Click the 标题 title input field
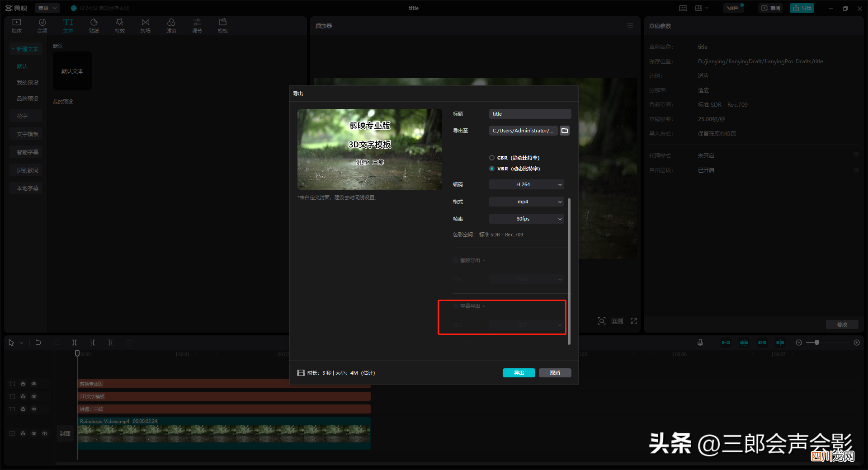Screen dimensions: 868x470 530,114
